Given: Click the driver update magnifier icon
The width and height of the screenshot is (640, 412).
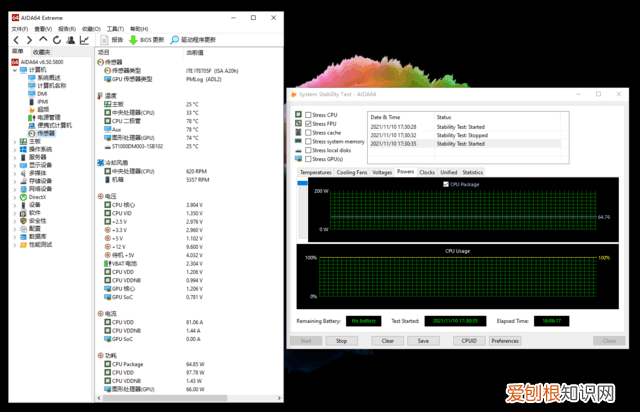Looking at the screenshot, I should (x=174, y=40).
